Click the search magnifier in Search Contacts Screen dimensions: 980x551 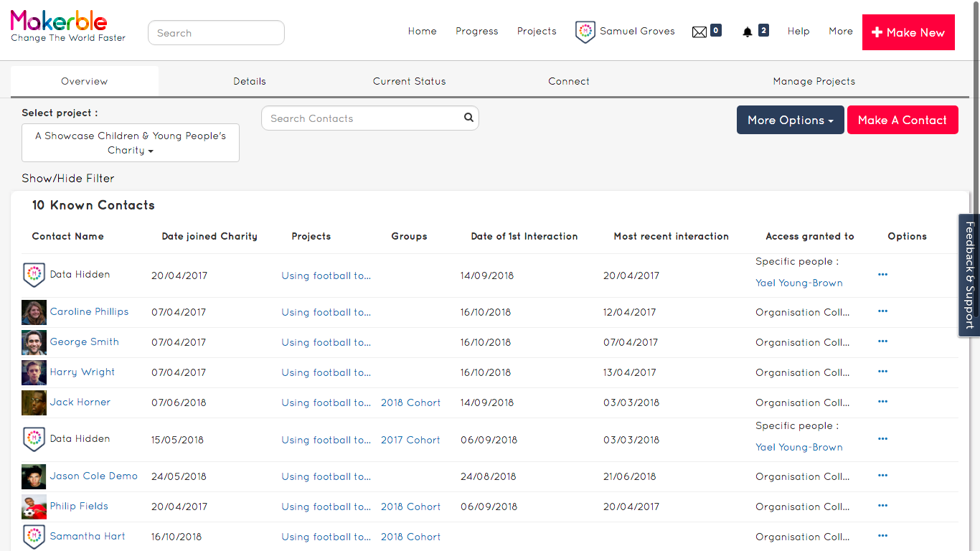[468, 118]
